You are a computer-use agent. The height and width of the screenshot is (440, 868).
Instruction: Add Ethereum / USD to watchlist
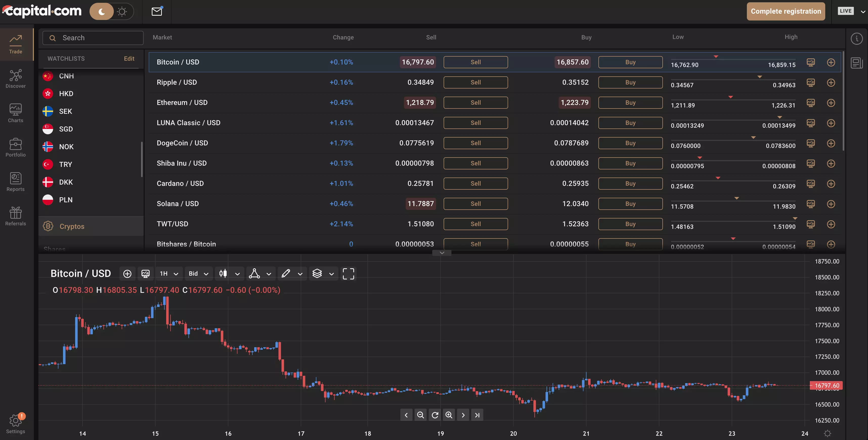(831, 103)
